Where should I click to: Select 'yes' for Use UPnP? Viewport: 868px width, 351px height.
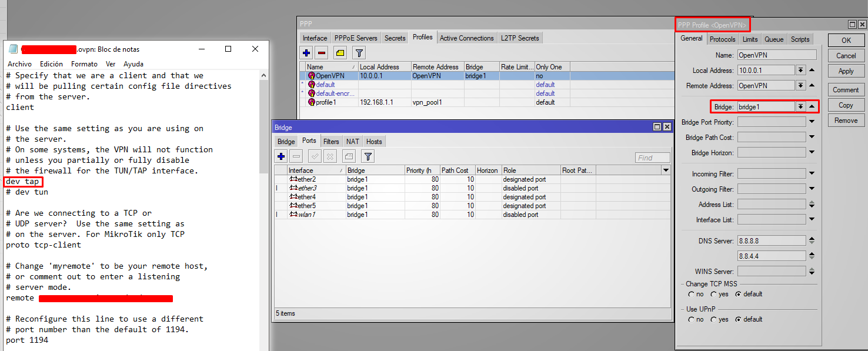(713, 319)
